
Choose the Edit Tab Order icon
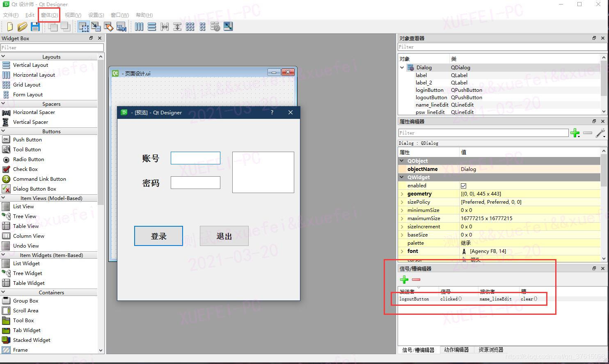(x=121, y=27)
